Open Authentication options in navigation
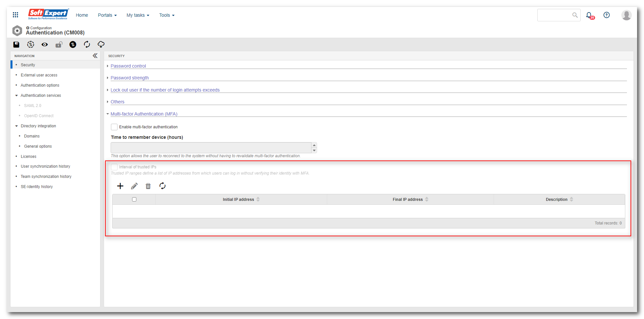Screen dimensions: 644x319 40,85
